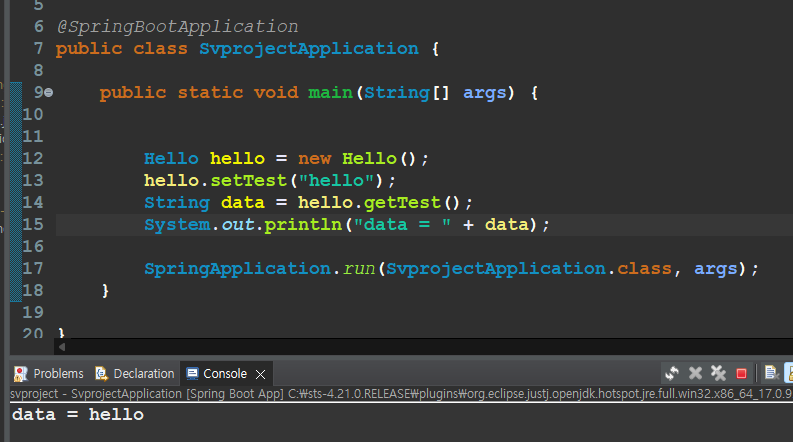This screenshot has height=442, width=793.
Task: Select the Console tab
Action: click(225, 374)
